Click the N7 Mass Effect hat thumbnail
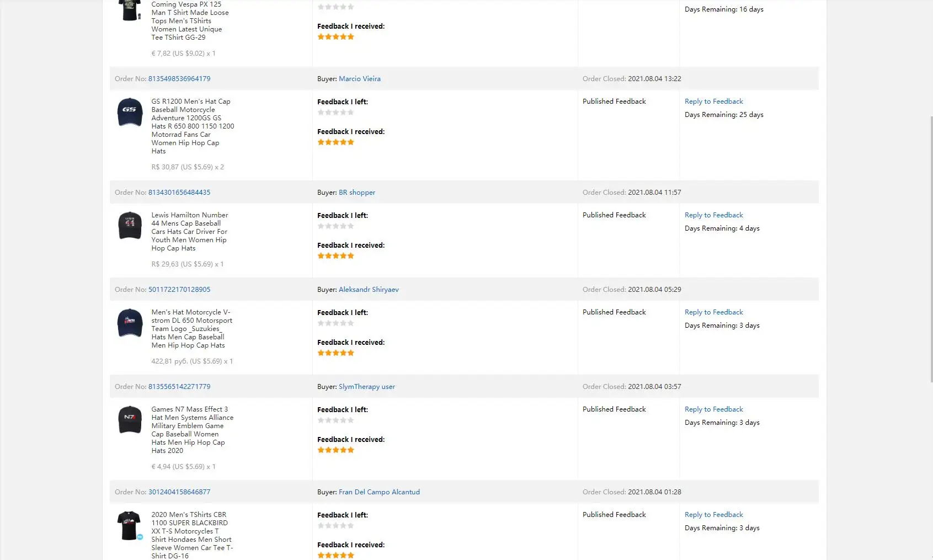The height and width of the screenshot is (560, 933). click(130, 420)
